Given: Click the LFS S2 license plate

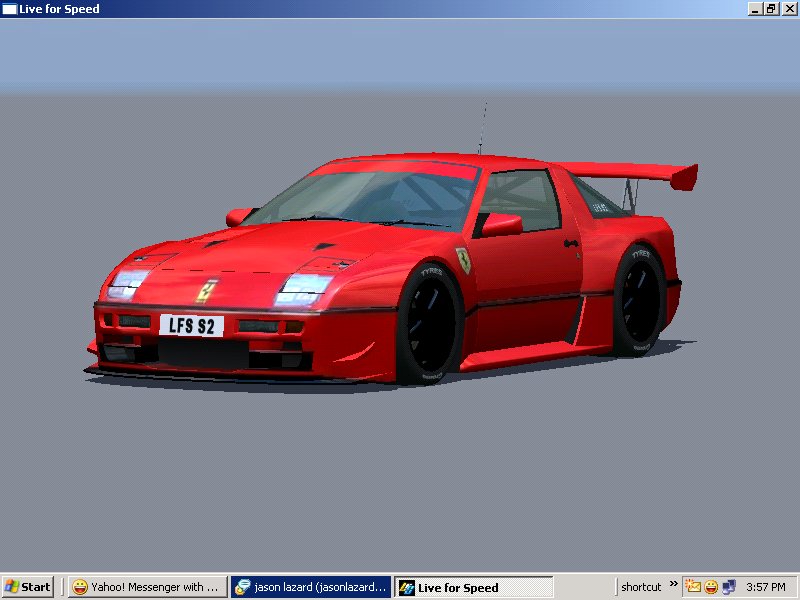Looking at the screenshot, I should 191,326.
